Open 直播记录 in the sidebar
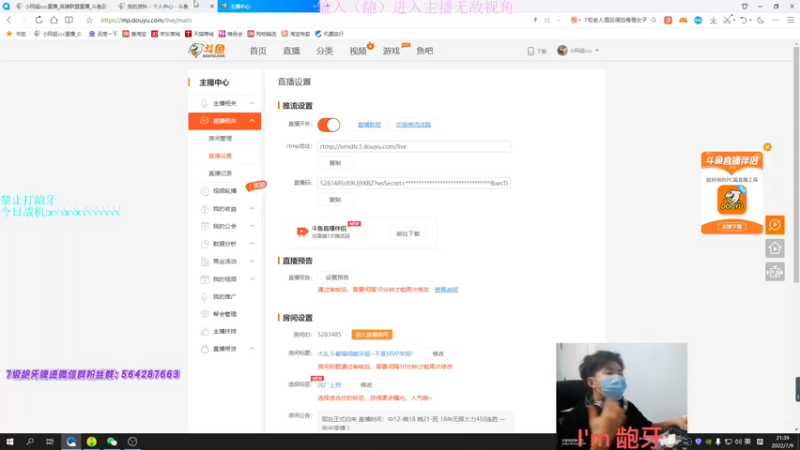This screenshot has height=450, width=800. click(x=220, y=173)
